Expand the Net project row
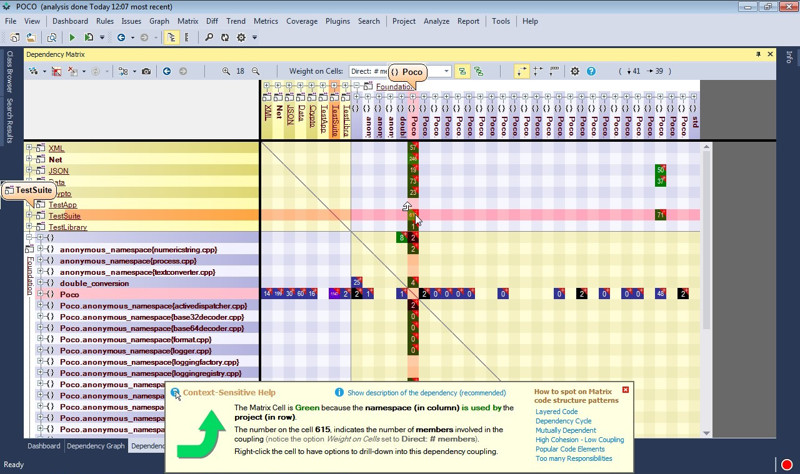The height and width of the screenshot is (474, 800). click(x=29, y=159)
